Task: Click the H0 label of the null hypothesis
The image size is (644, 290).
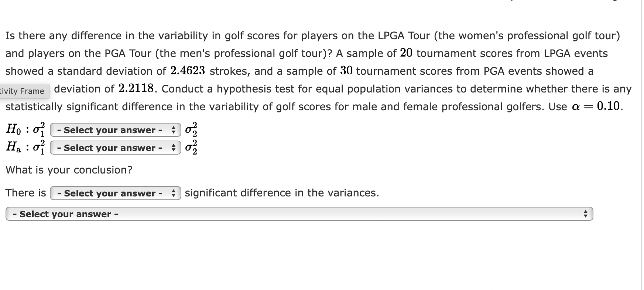Action: click(13, 129)
